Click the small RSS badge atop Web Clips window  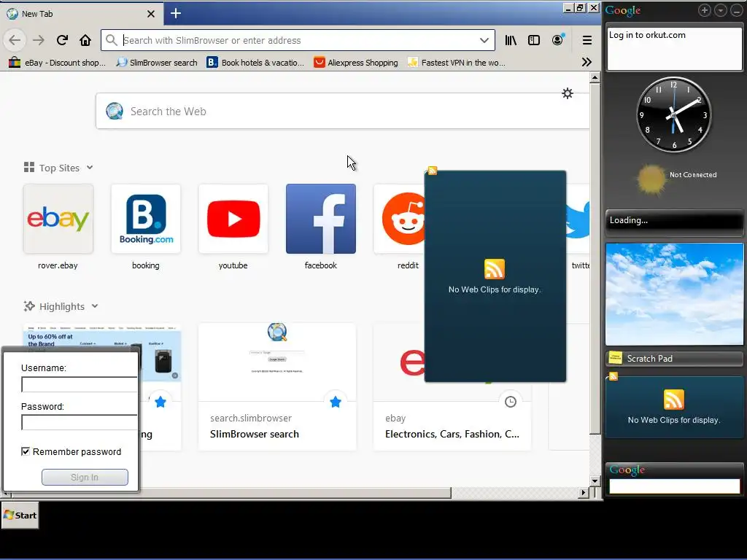[x=432, y=171]
